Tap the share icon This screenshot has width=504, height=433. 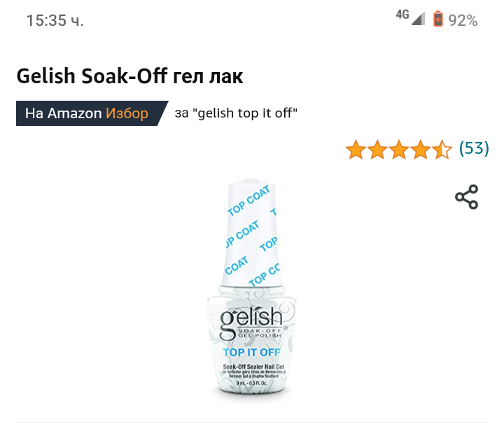point(466,197)
